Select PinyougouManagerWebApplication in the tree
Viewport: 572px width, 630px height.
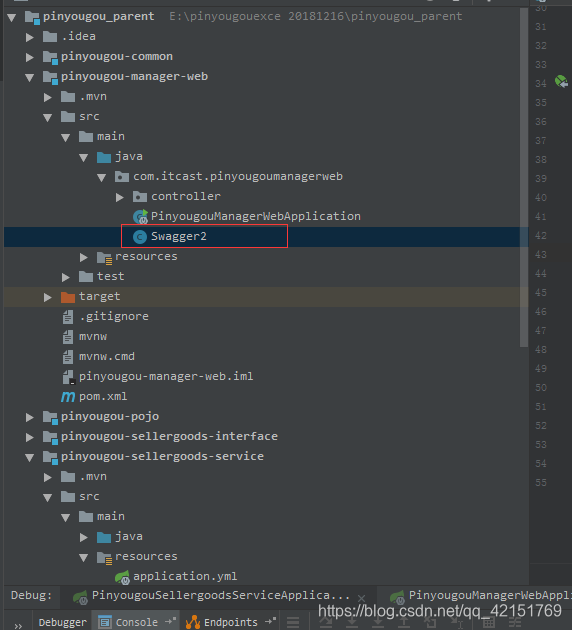tap(255, 216)
